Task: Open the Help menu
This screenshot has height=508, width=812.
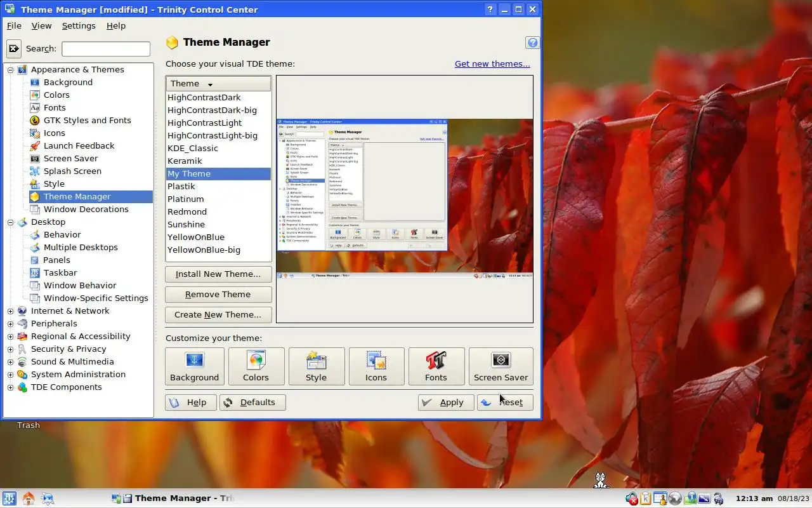Action: (116, 26)
